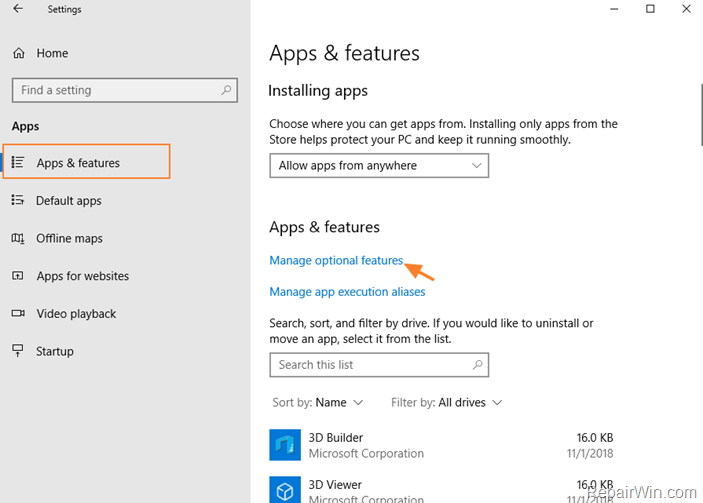
Task: Click the Apps for websites icon
Action: pyautogui.click(x=18, y=276)
